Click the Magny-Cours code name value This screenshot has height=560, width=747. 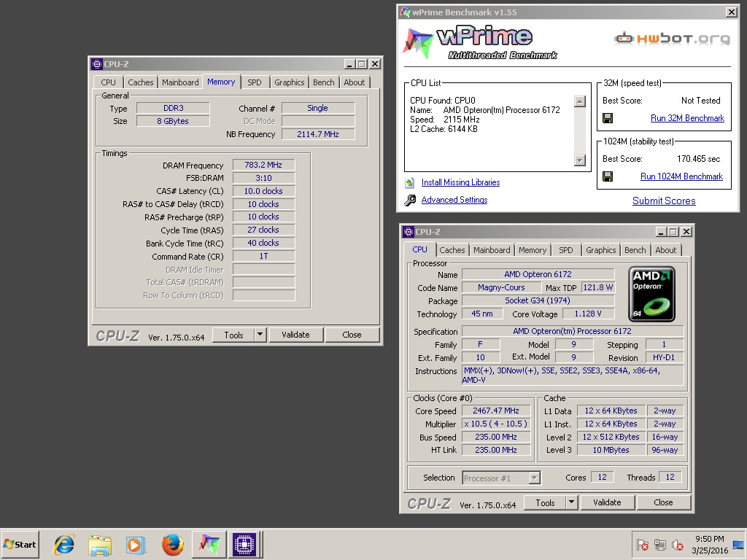[501, 287]
